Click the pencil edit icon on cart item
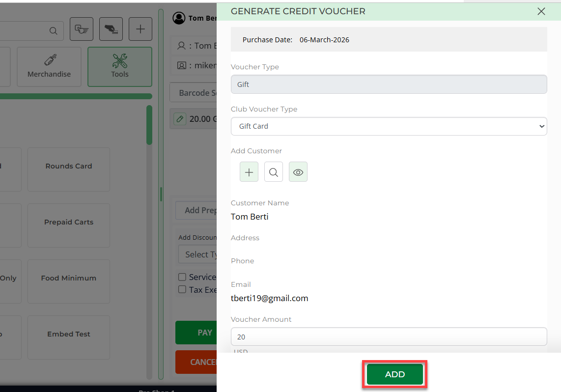Image resolution: width=561 pixels, height=392 pixels. pos(180,119)
